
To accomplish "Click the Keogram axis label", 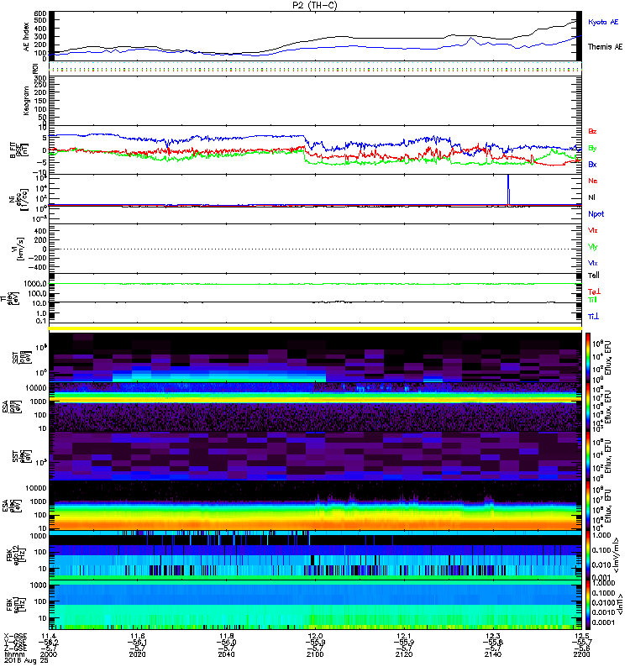I will (26, 100).
